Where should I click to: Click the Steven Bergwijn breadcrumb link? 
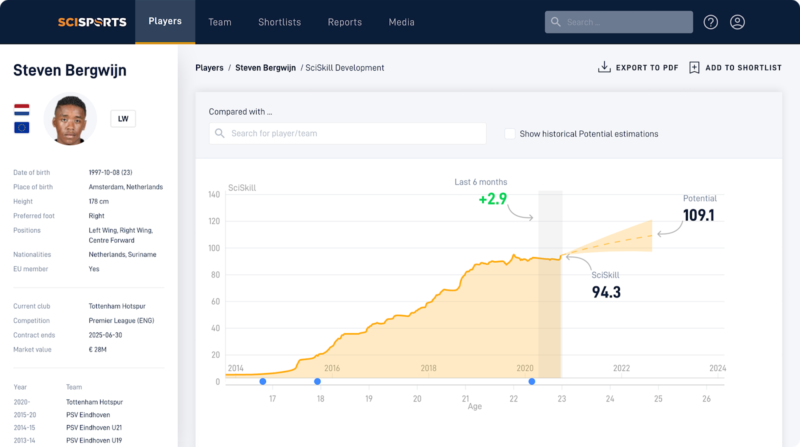pyautogui.click(x=265, y=68)
